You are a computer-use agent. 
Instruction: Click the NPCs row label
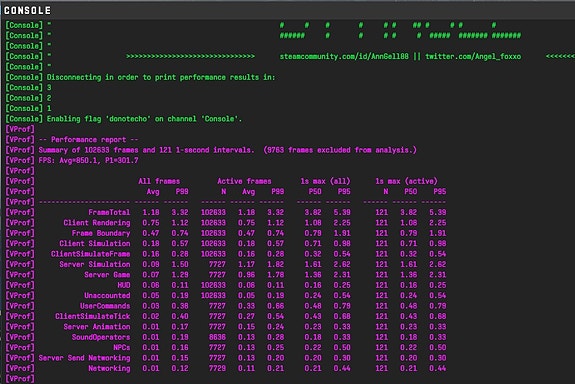coord(122,347)
